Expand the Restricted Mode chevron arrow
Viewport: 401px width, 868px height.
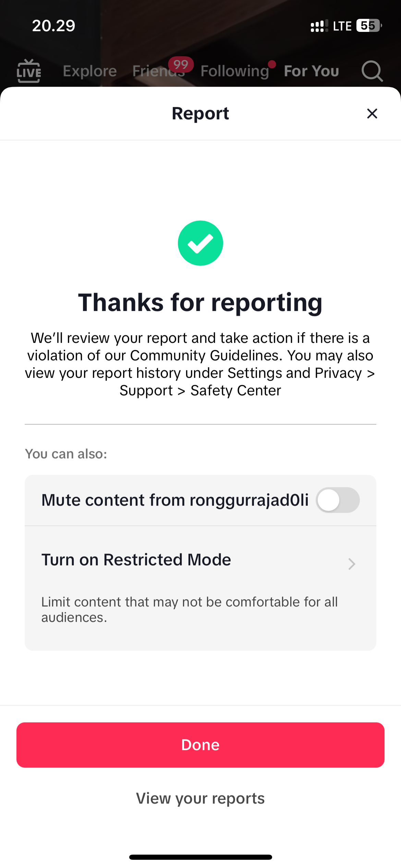click(352, 564)
